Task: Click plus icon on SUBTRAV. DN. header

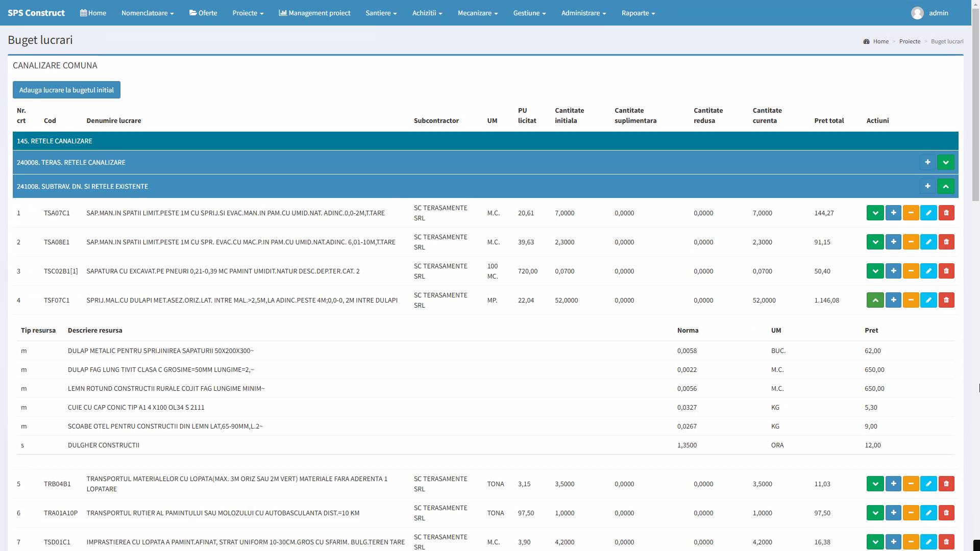Action: point(927,186)
